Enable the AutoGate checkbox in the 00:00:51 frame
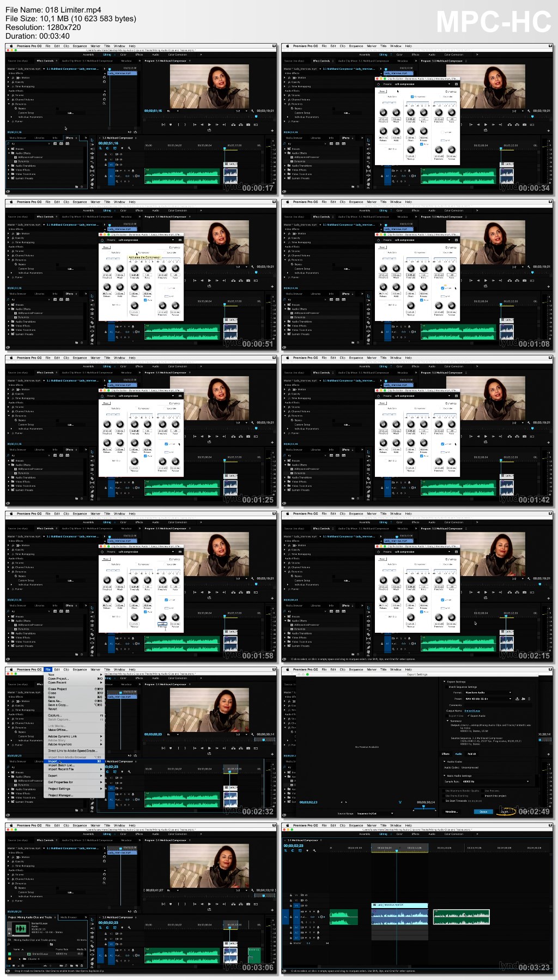This screenshot has width=558, height=980. coord(108,252)
